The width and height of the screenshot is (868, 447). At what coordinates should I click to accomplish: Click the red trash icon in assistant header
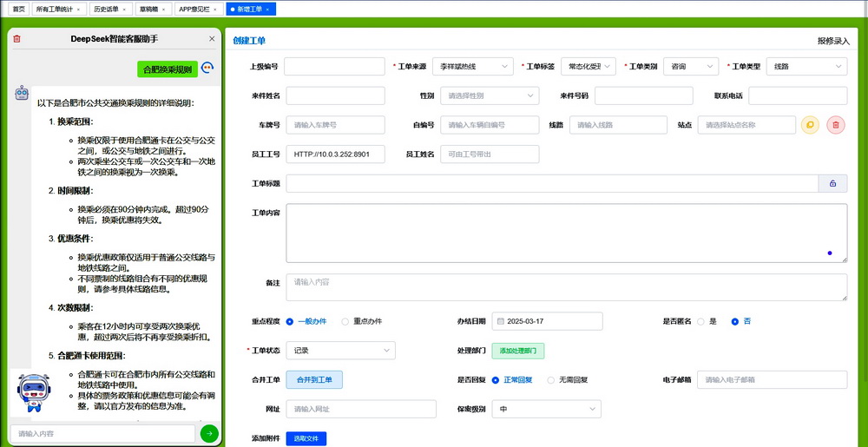tap(16, 39)
